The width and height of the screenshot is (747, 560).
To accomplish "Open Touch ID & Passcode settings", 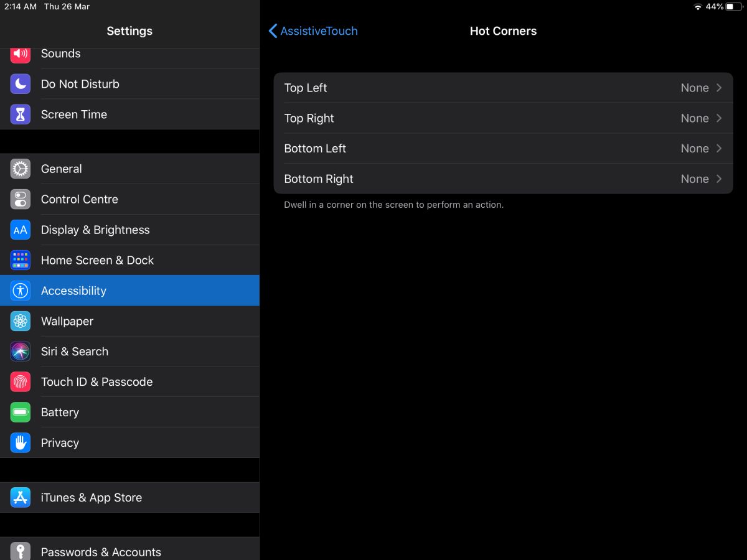I will point(129,382).
